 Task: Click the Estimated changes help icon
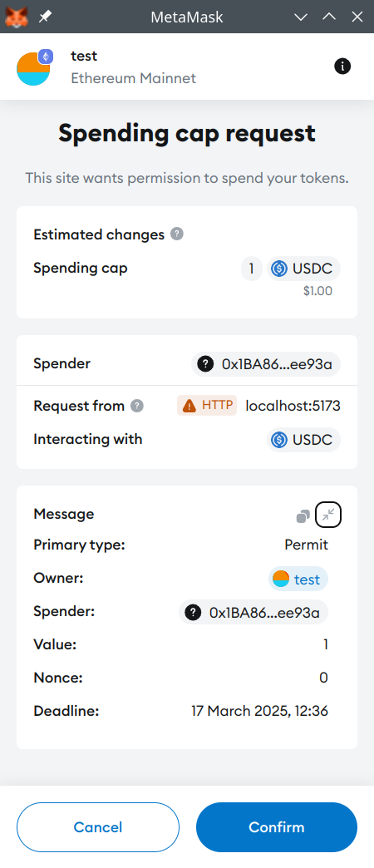177,234
